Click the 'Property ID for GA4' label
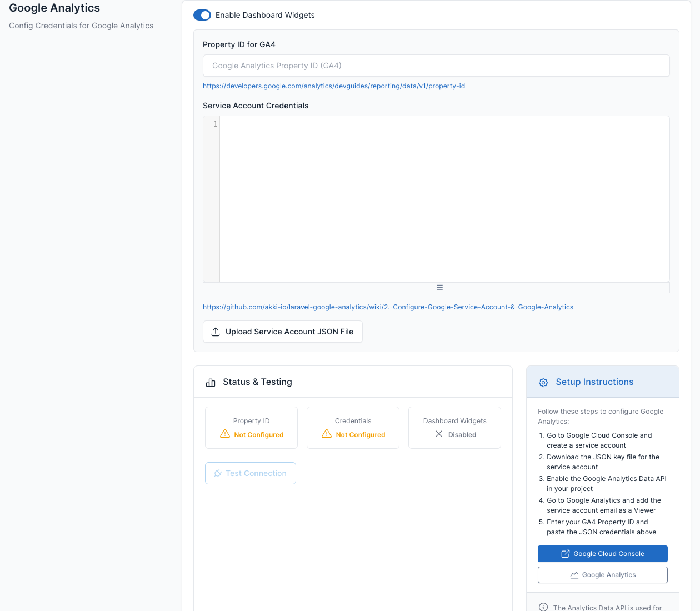 click(x=239, y=44)
